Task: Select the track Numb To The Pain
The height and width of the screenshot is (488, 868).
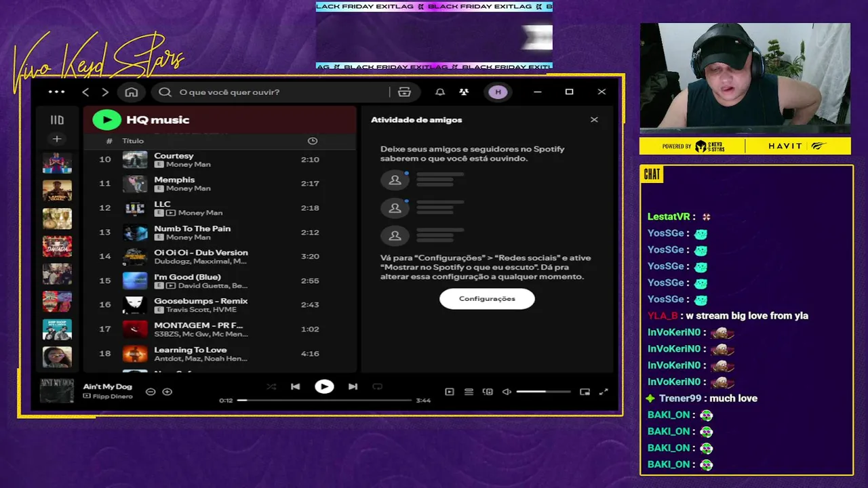Action: (x=219, y=232)
